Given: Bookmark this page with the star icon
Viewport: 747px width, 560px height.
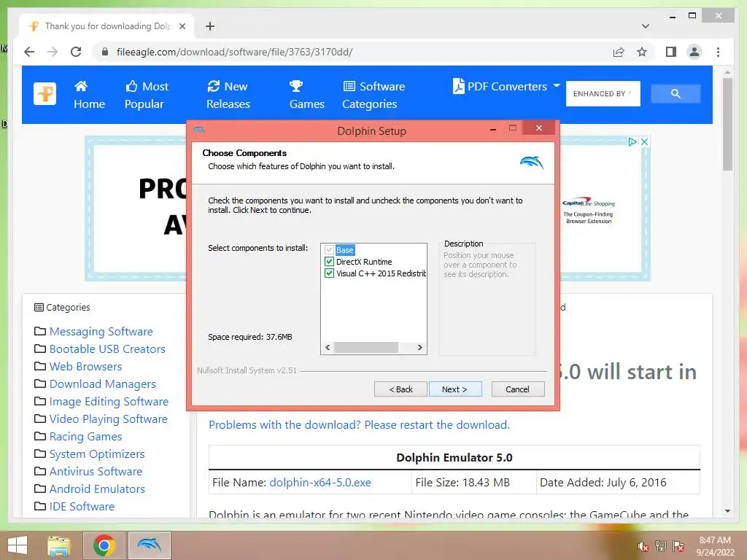Looking at the screenshot, I should pos(642,52).
